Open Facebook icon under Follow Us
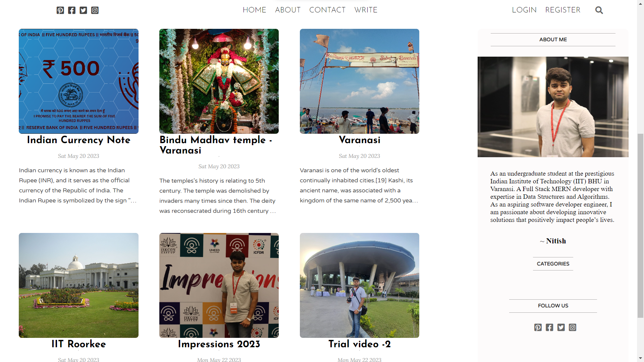Viewport: 644px width, 362px height. [549, 327]
